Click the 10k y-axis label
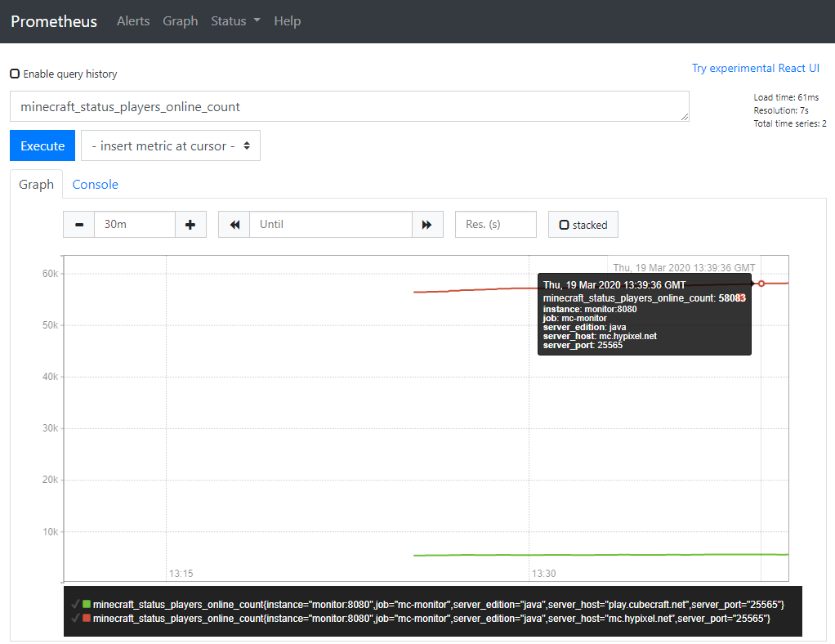This screenshot has width=835, height=644. pyautogui.click(x=50, y=531)
